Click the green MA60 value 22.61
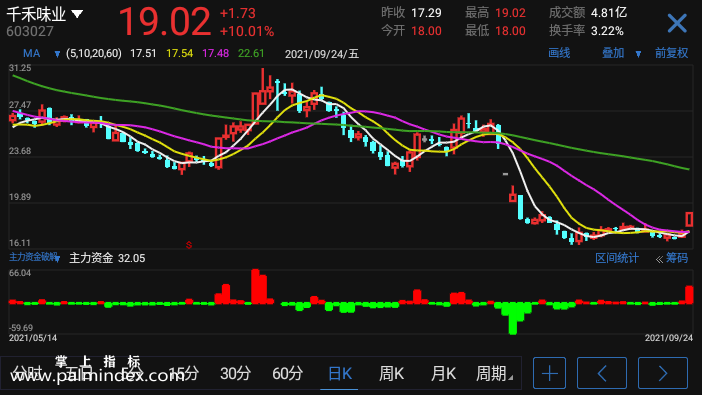 pos(251,54)
